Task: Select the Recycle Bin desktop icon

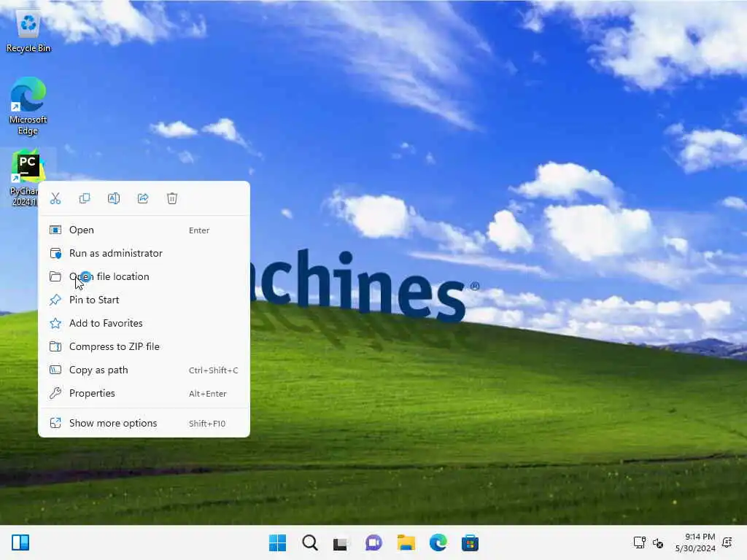Action: 28,31
